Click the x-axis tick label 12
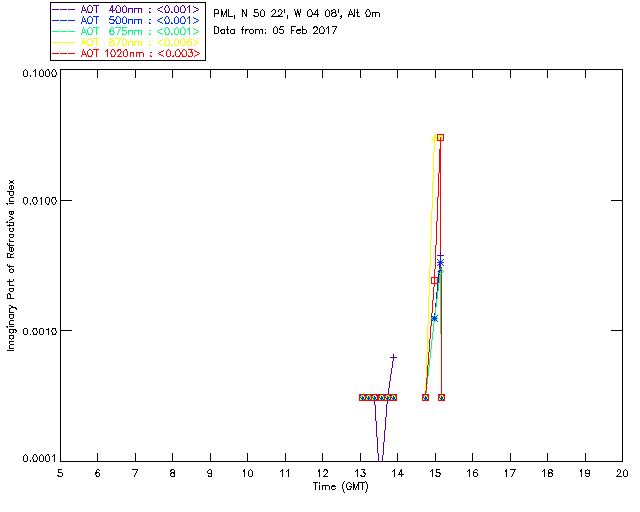Screen dimensions: 640x512 click(x=322, y=473)
